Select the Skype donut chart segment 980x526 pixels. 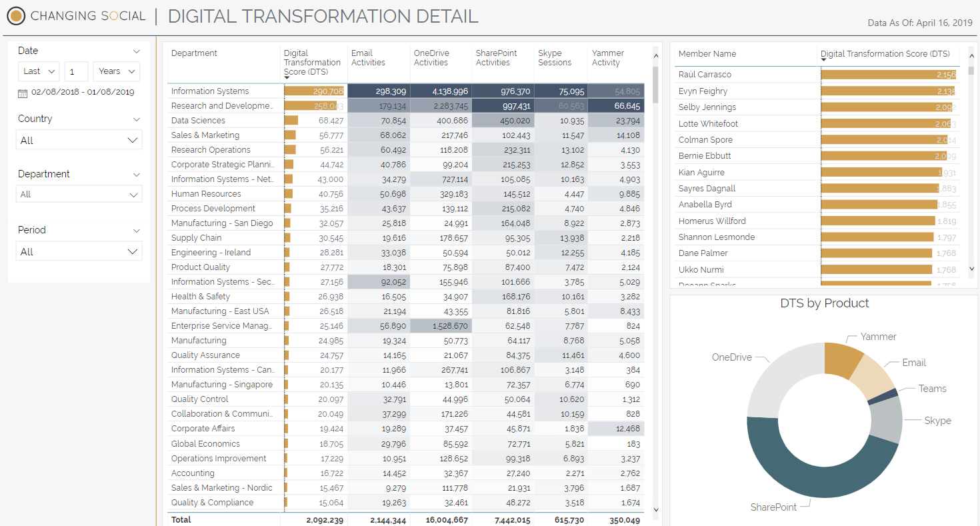click(887, 421)
